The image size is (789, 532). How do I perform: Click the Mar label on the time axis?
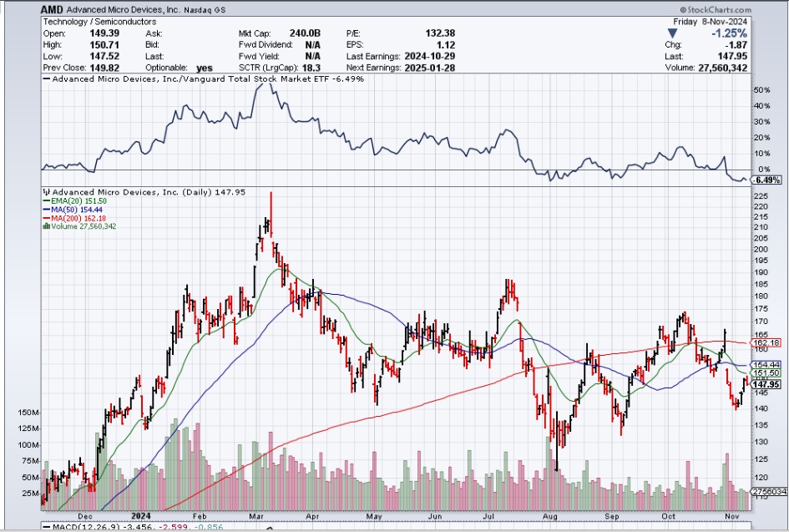click(x=256, y=516)
